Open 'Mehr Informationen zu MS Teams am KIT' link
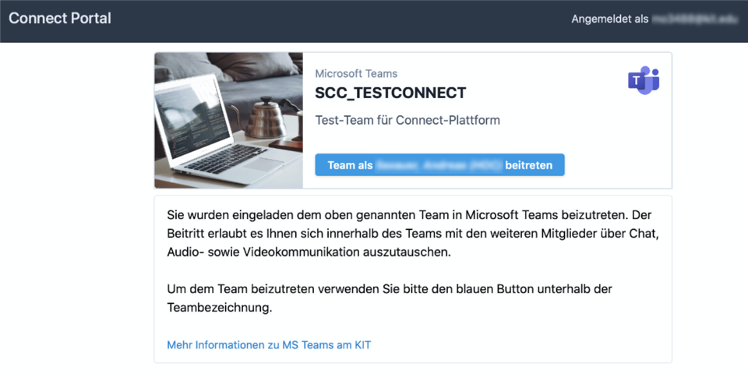Image resolution: width=748 pixels, height=378 pixels. pyautogui.click(x=269, y=345)
